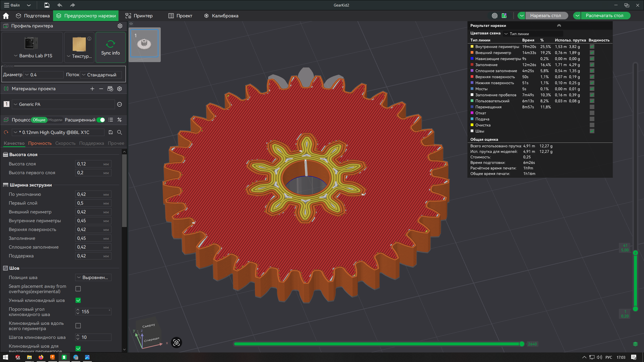This screenshot has height=362, width=644.
Task: Click the Home icon
Action: (6, 16)
